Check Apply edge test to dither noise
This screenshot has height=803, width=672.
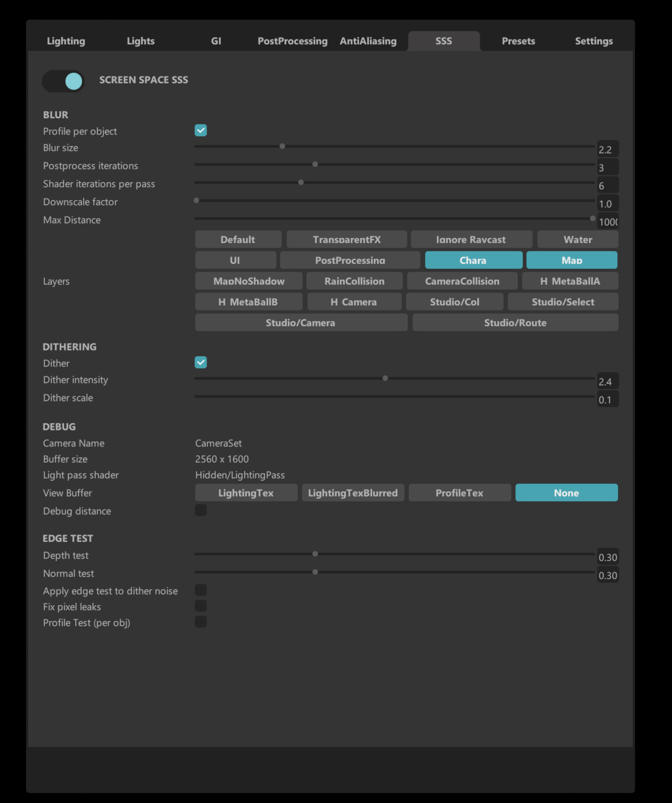(x=200, y=590)
